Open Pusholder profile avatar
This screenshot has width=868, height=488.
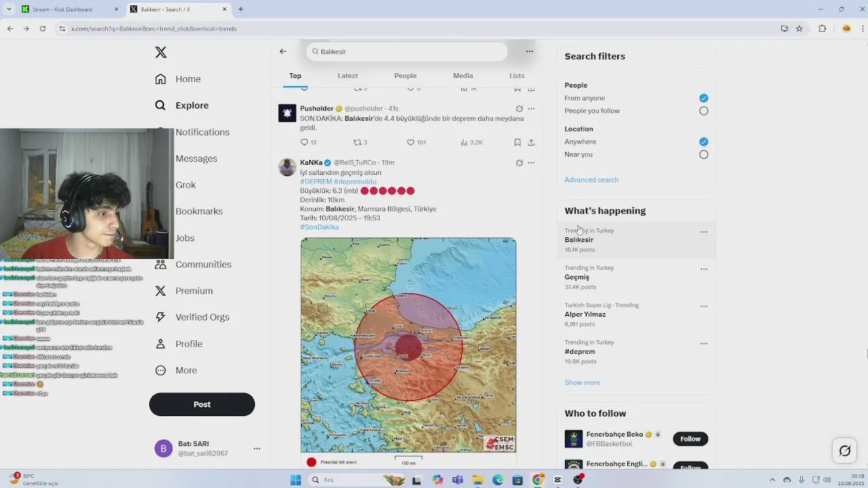click(x=288, y=113)
